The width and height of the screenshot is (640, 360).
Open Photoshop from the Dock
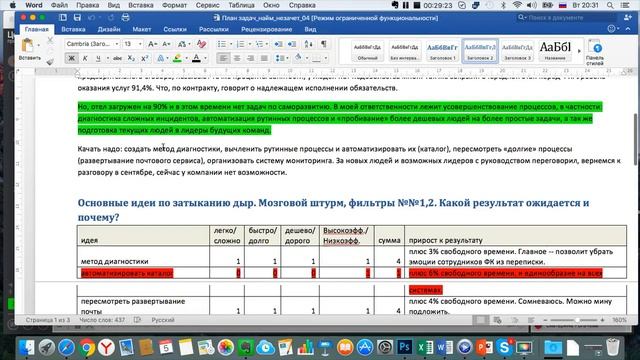pyautogui.click(x=404, y=347)
